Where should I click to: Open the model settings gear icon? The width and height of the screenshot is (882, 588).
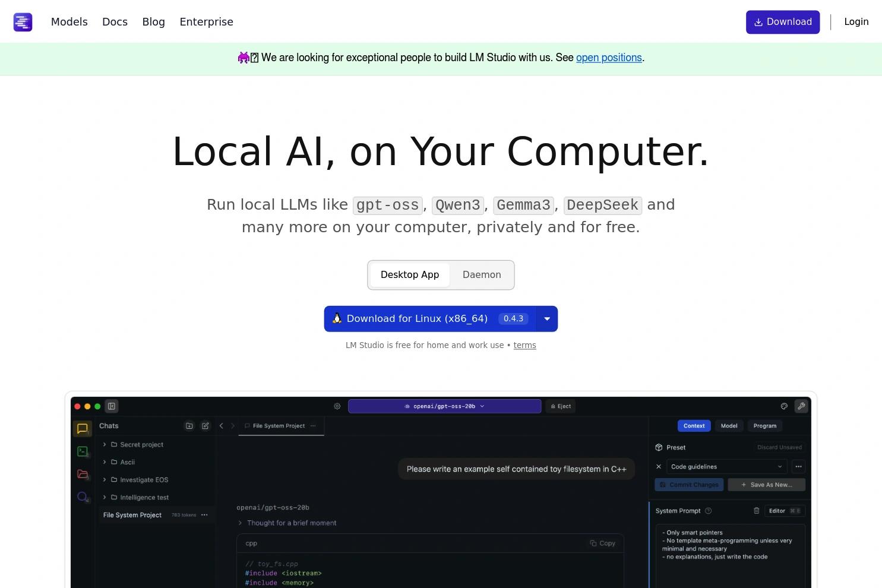pos(337,406)
